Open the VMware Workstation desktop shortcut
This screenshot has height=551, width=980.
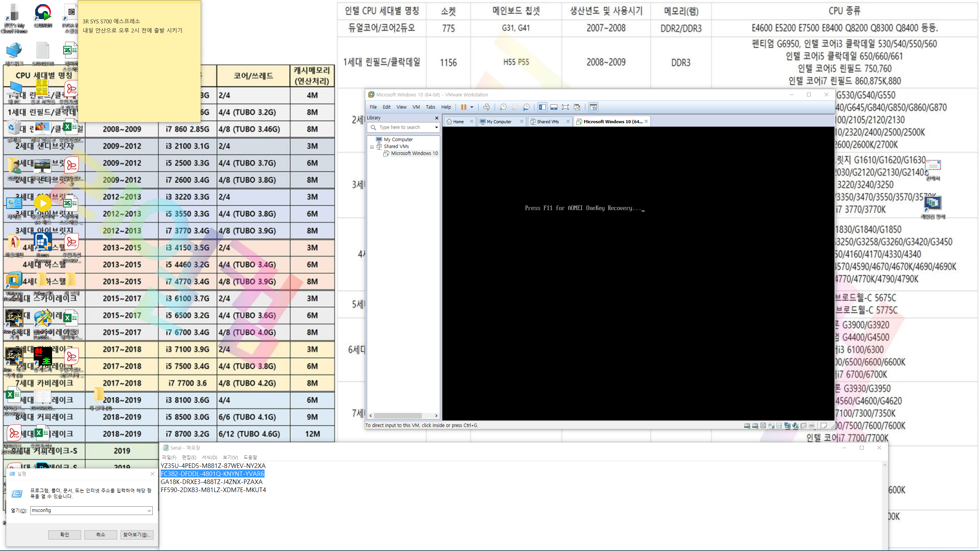14,286
